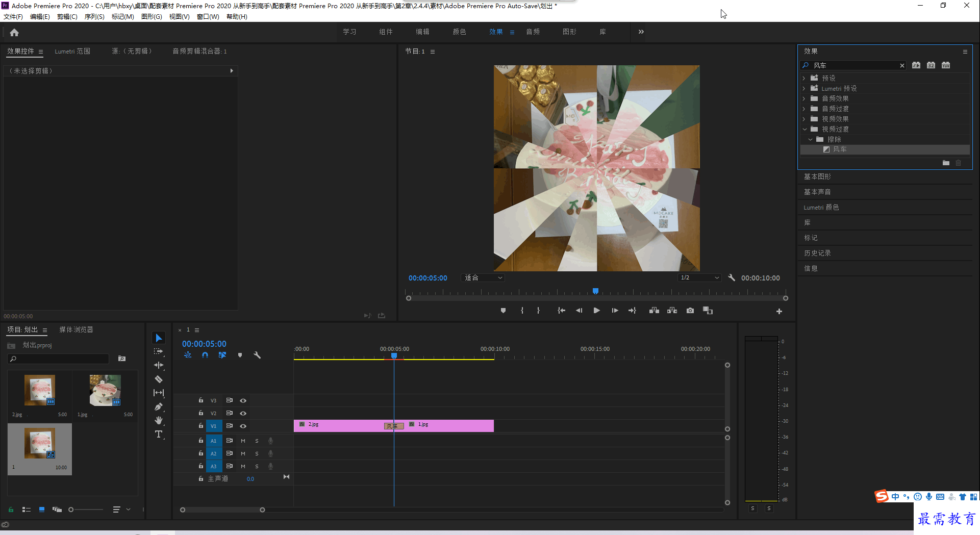The height and width of the screenshot is (535, 980).
Task: Enable voice-over record on A1
Action: 270,441
